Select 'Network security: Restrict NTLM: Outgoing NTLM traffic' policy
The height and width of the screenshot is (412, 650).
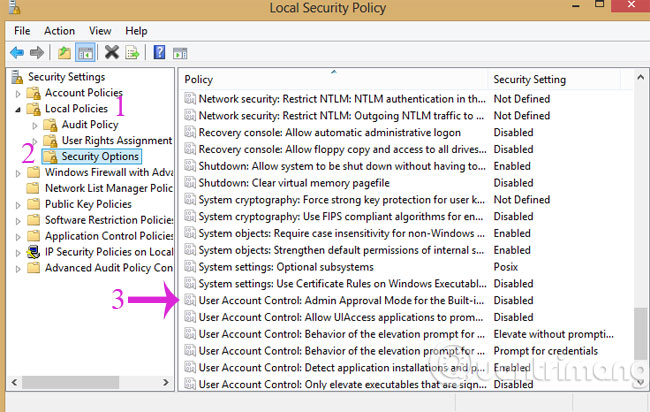[341, 116]
